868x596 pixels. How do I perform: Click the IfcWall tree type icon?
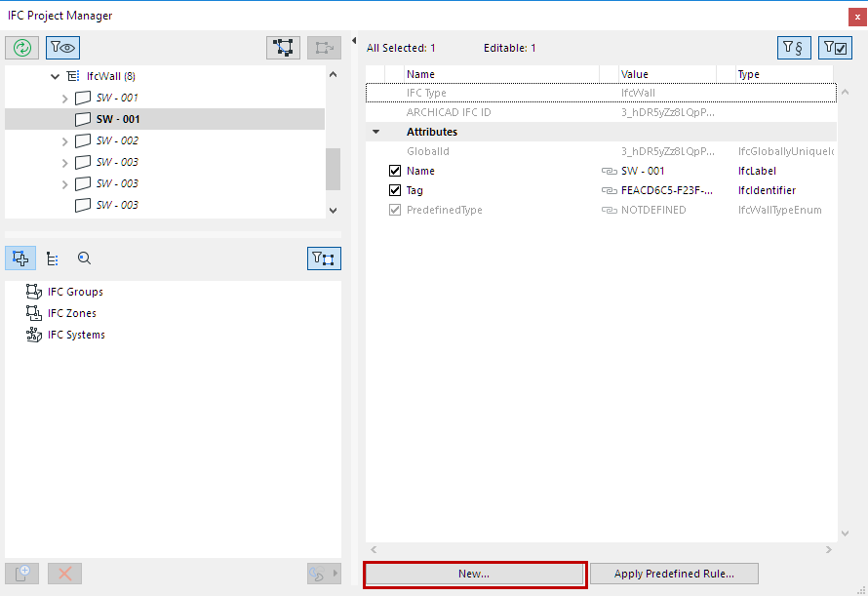tap(73, 76)
